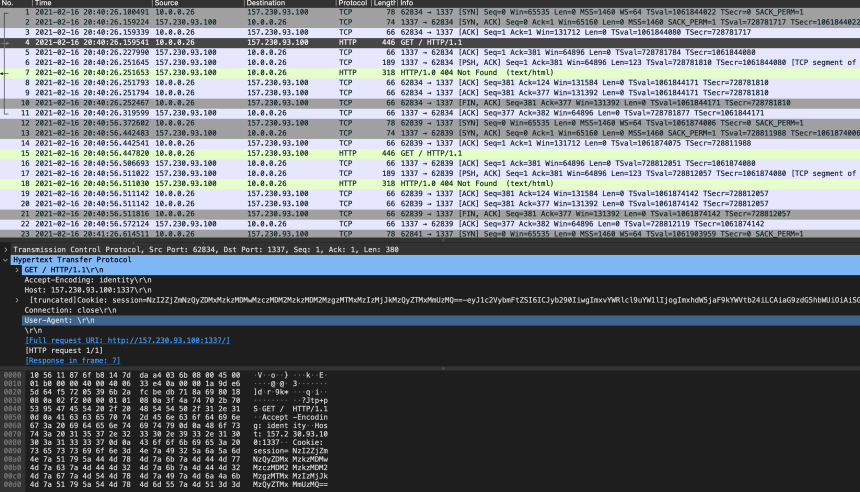The width and height of the screenshot is (860, 492).
Task: Sort packets by the No. column header
Action: pyautogui.click(x=15, y=3)
